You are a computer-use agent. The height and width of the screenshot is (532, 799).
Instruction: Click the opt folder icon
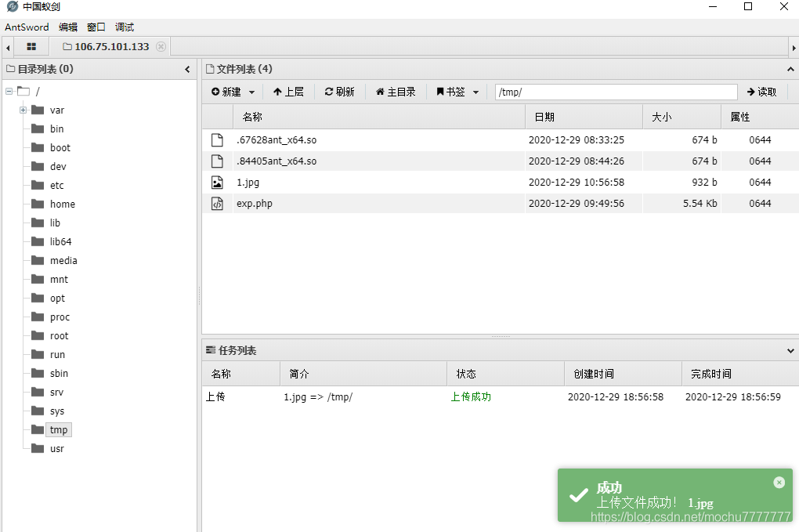[x=38, y=298]
